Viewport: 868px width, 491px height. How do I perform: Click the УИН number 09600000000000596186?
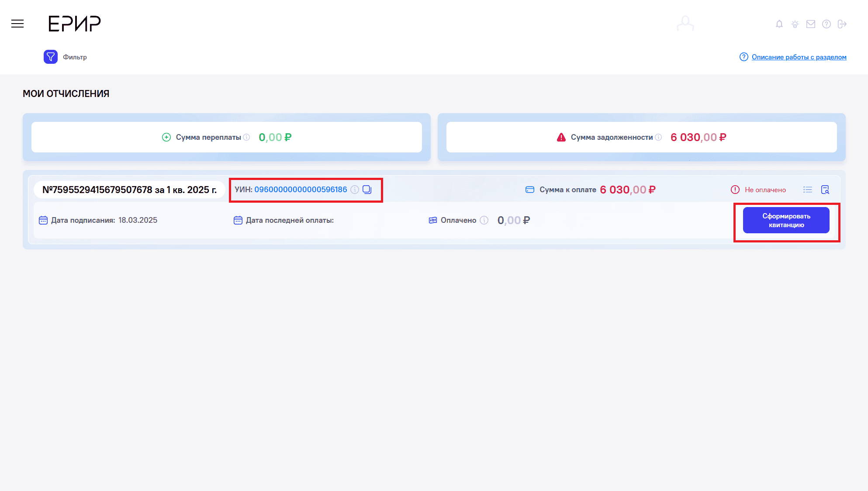click(301, 190)
